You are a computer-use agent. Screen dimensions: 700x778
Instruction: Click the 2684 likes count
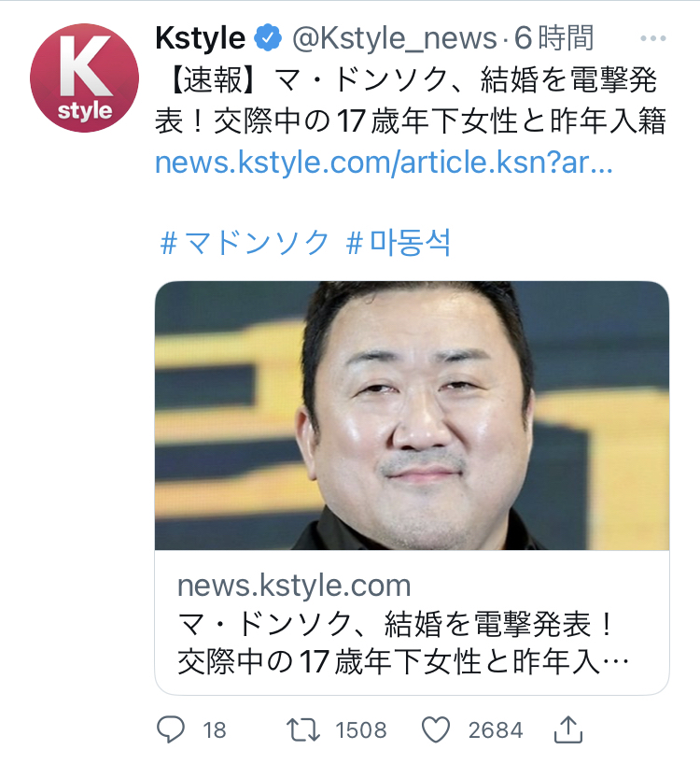pos(496,730)
